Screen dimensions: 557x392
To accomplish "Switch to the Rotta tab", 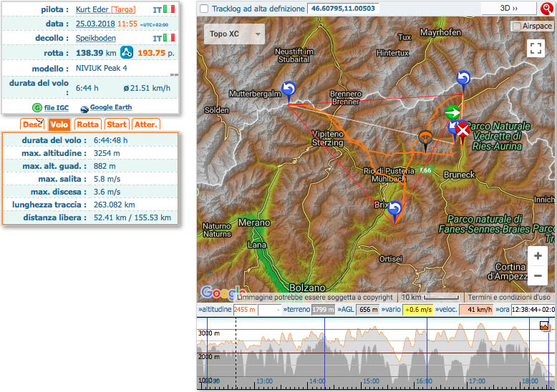I will pyautogui.click(x=87, y=124).
